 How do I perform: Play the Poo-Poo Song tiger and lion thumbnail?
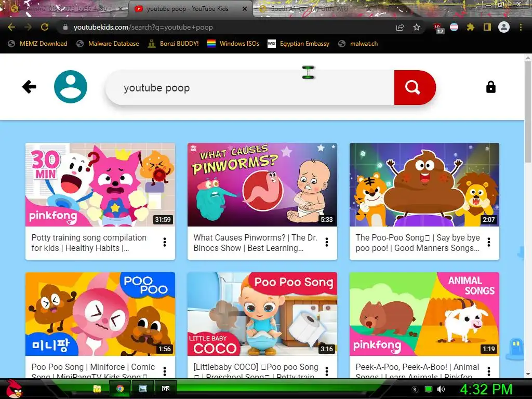(424, 184)
